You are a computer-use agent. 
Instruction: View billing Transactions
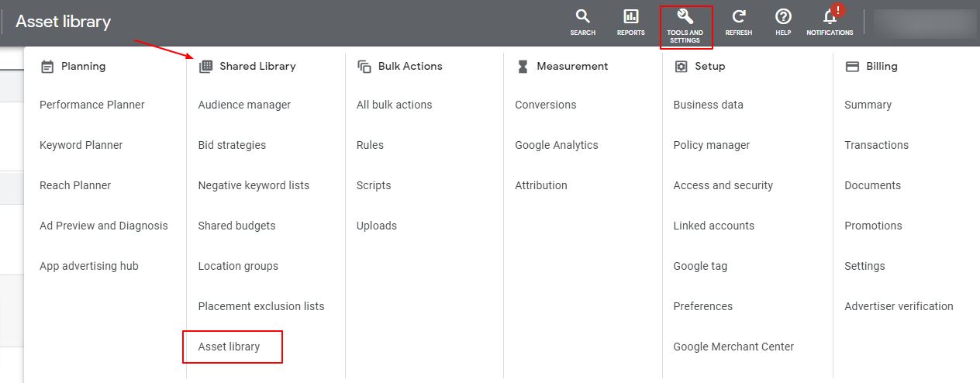(x=877, y=145)
